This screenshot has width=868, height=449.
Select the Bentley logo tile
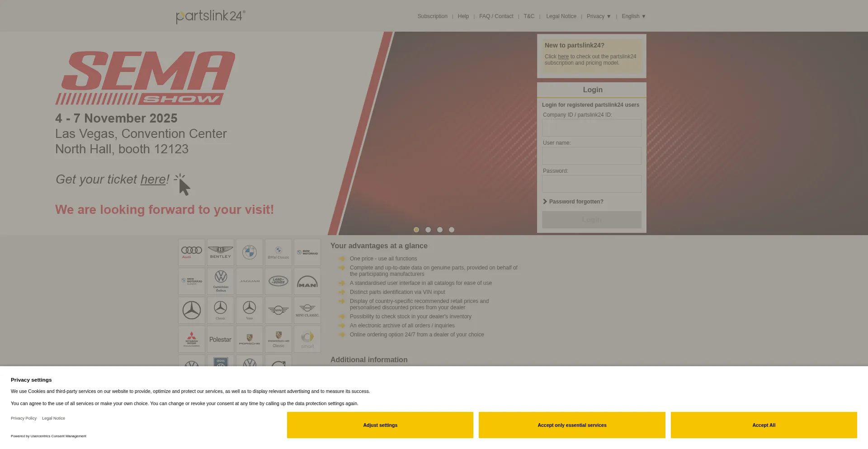(221, 252)
